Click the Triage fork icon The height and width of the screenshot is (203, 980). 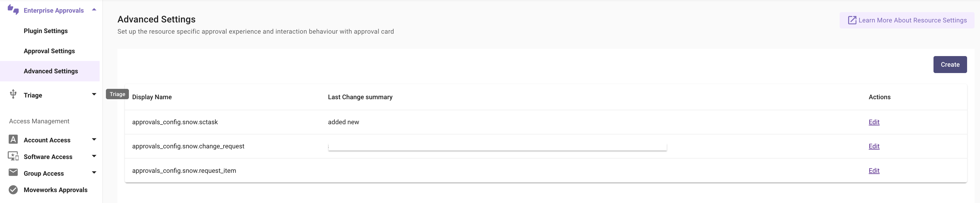[x=13, y=94]
